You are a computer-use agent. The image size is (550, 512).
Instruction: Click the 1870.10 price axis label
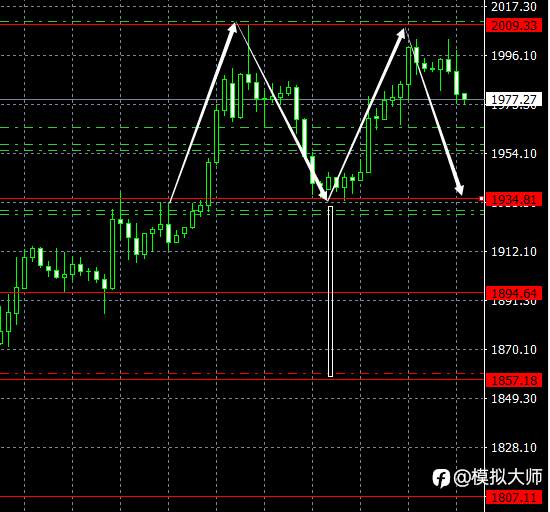[514, 350]
